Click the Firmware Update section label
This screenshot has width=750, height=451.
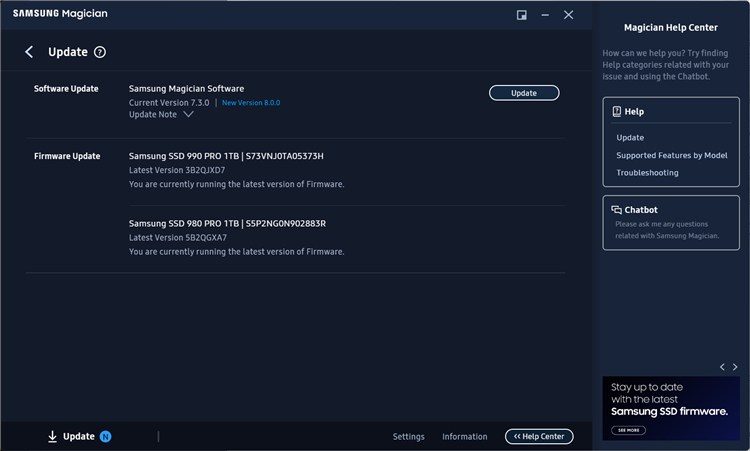click(67, 156)
